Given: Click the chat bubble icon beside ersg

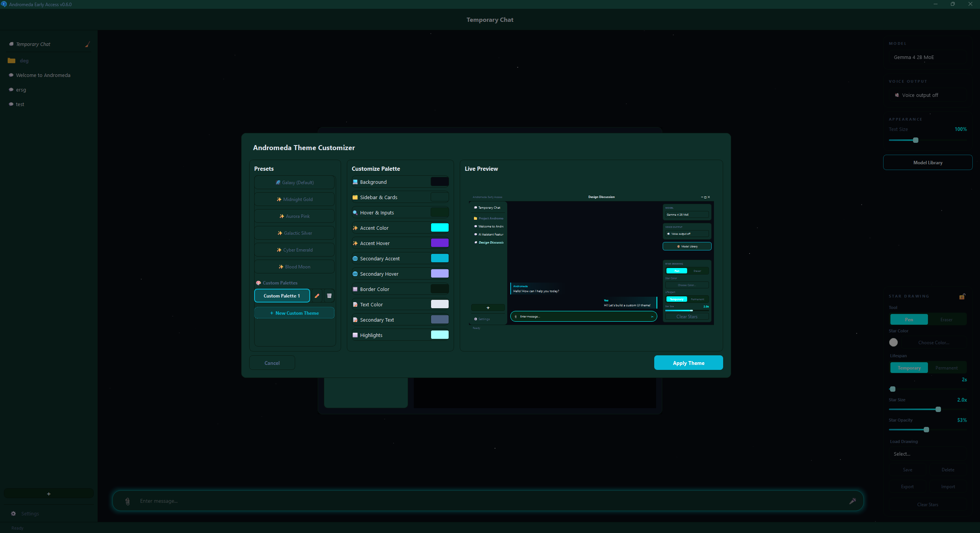Looking at the screenshot, I should click(x=11, y=90).
